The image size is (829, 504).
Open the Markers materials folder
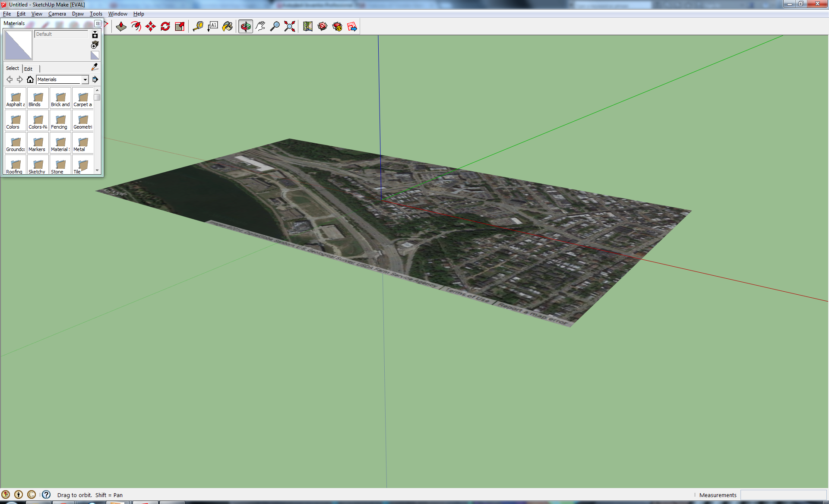pos(38,143)
